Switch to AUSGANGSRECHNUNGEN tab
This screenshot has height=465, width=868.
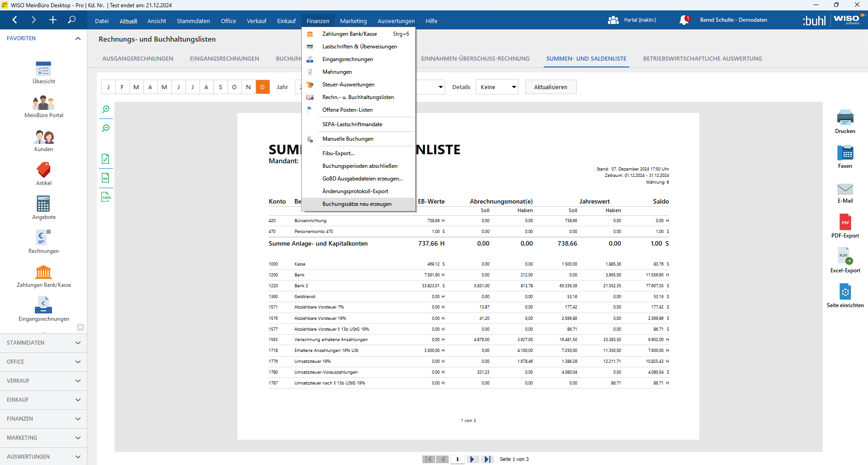click(x=138, y=59)
